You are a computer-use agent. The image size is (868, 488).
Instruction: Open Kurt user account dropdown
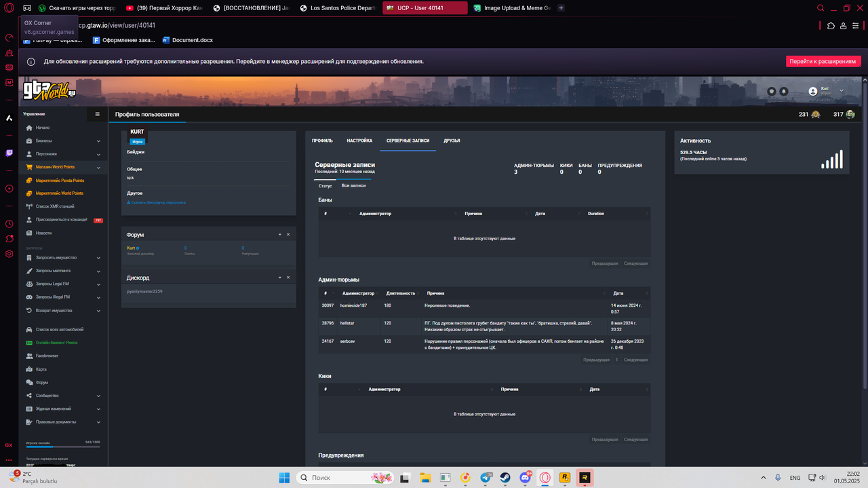pyautogui.click(x=827, y=90)
